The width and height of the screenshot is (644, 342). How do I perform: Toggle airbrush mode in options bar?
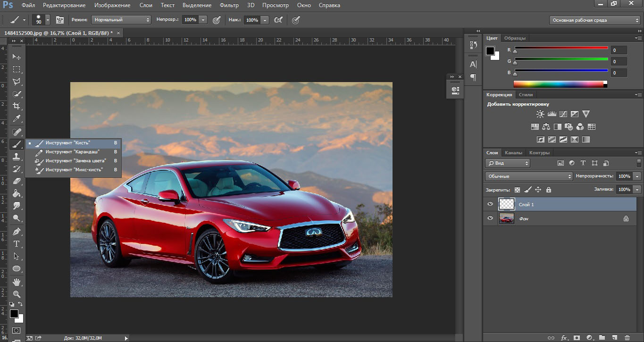[x=279, y=20]
